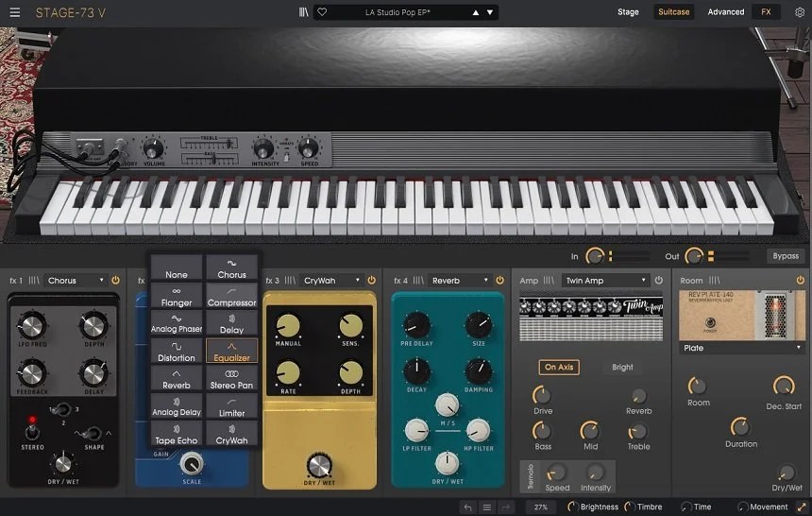This screenshot has height=516, width=812.
Task: Click the Rev Plate-140 room image
Action: 741,315
